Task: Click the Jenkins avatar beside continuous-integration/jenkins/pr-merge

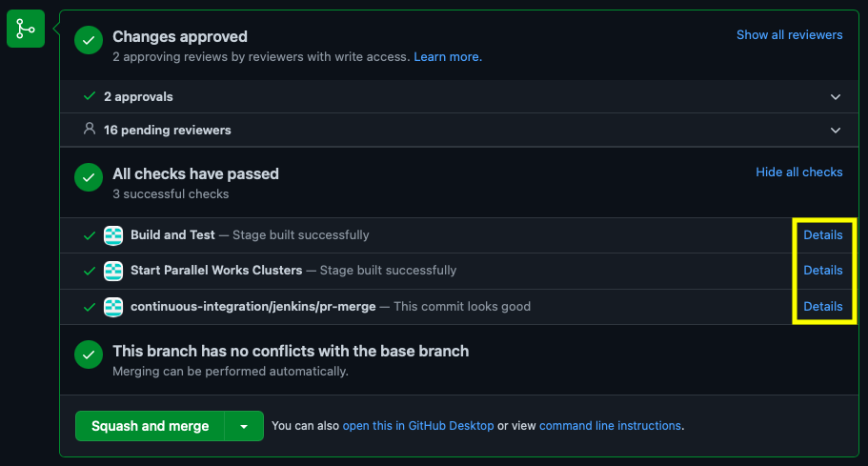Action: (113, 307)
